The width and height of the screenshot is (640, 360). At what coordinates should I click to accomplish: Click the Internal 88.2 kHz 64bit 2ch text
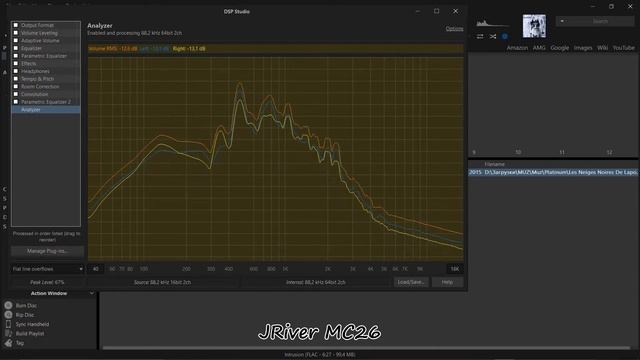coord(316,282)
